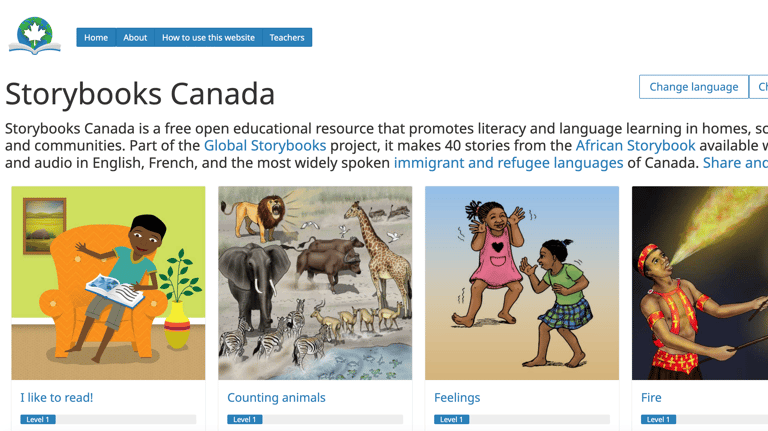Image resolution: width=768 pixels, height=431 pixels.
Task: Open the Home menu item
Action: coord(96,38)
